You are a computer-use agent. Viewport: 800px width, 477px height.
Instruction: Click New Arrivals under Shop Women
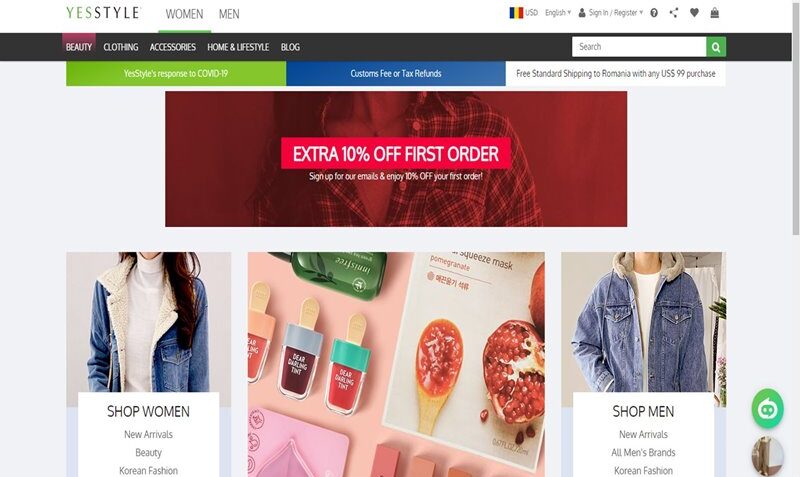pos(148,435)
